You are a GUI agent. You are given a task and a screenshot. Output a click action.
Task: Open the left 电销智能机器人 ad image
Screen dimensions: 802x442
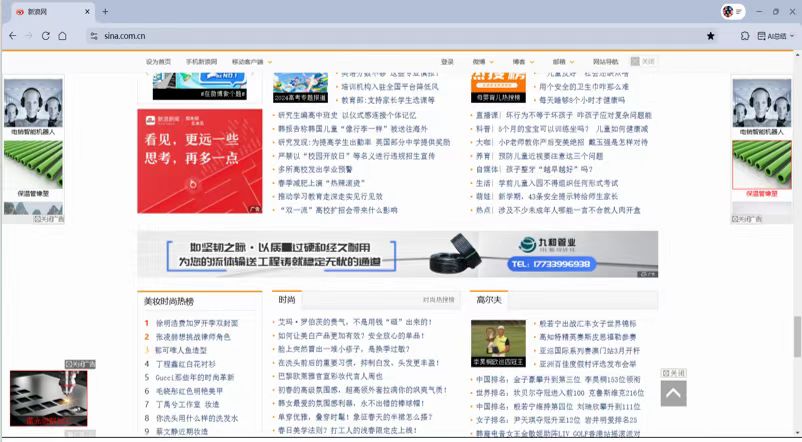pyautogui.click(x=33, y=103)
